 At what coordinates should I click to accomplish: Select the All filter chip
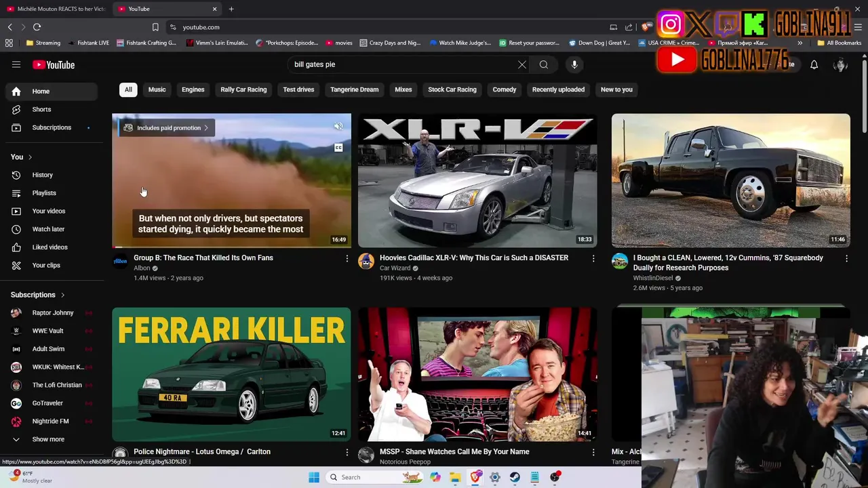pos(128,89)
